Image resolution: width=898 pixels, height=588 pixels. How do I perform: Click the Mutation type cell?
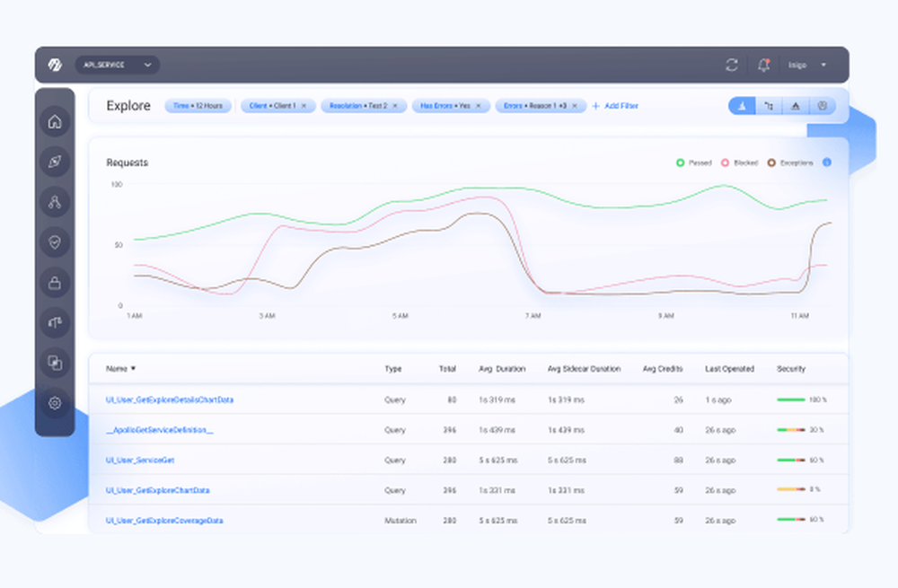[401, 521]
